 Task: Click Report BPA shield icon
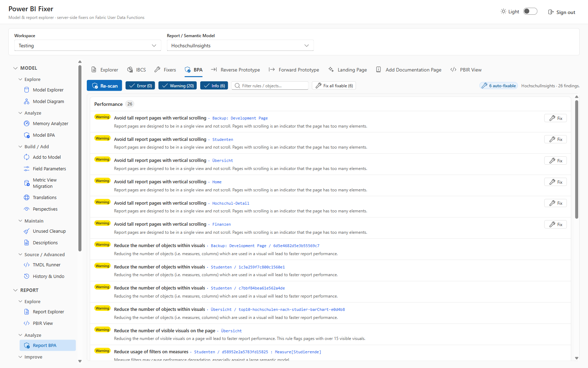point(27,345)
